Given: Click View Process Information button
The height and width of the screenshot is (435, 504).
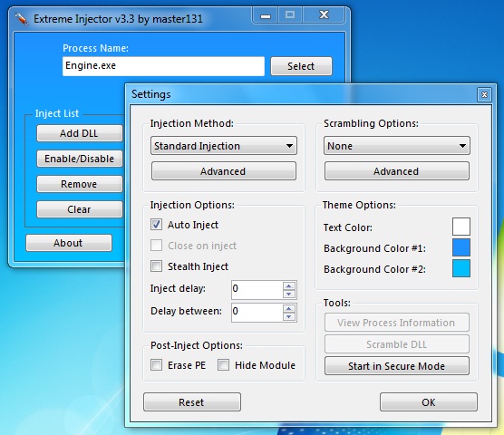Looking at the screenshot, I should pyautogui.click(x=397, y=323).
